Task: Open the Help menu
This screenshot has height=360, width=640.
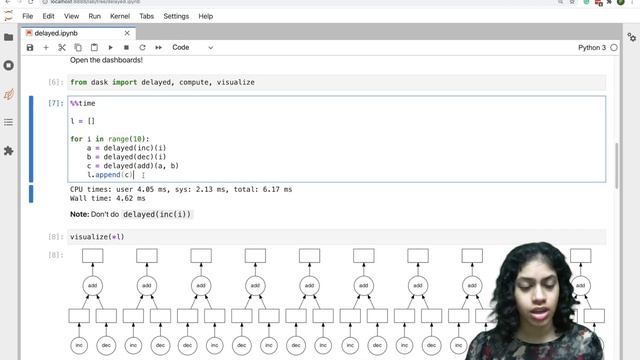Action: pos(206,16)
